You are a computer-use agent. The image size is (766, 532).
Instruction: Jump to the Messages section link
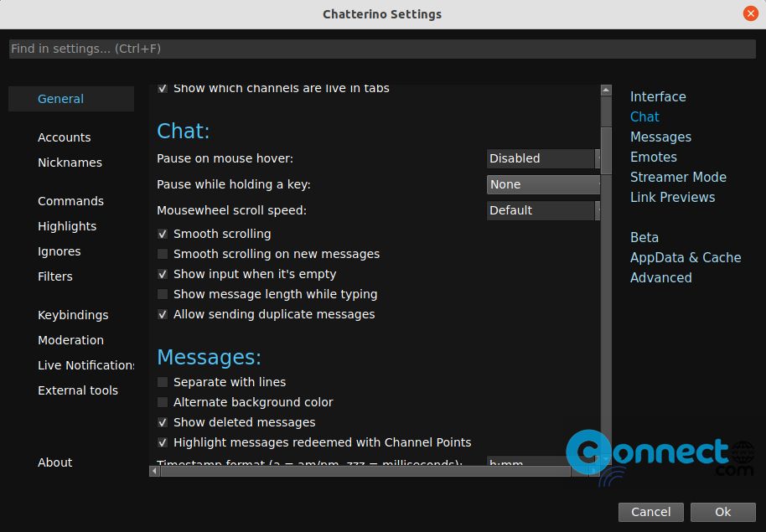[660, 137]
